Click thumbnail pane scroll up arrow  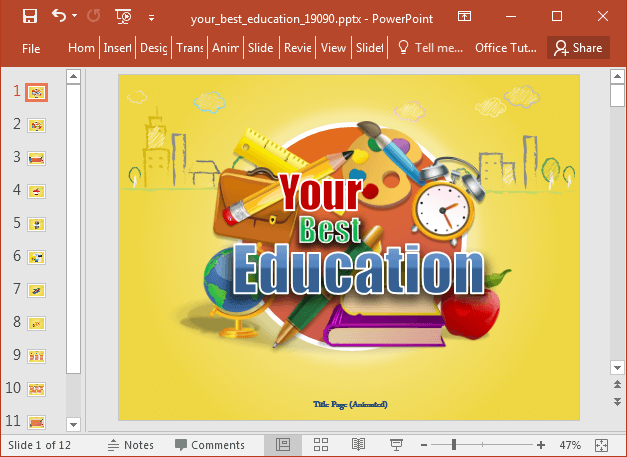tap(73, 76)
